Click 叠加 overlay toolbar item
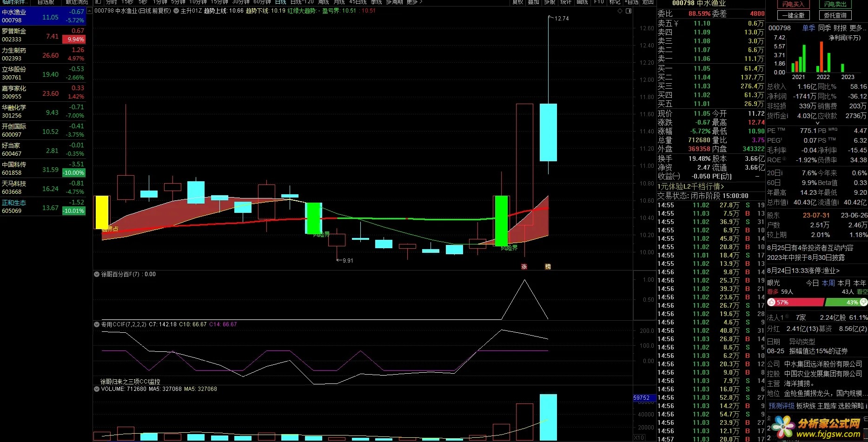This screenshot has width=868, height=442. click(x=534, y=2)
